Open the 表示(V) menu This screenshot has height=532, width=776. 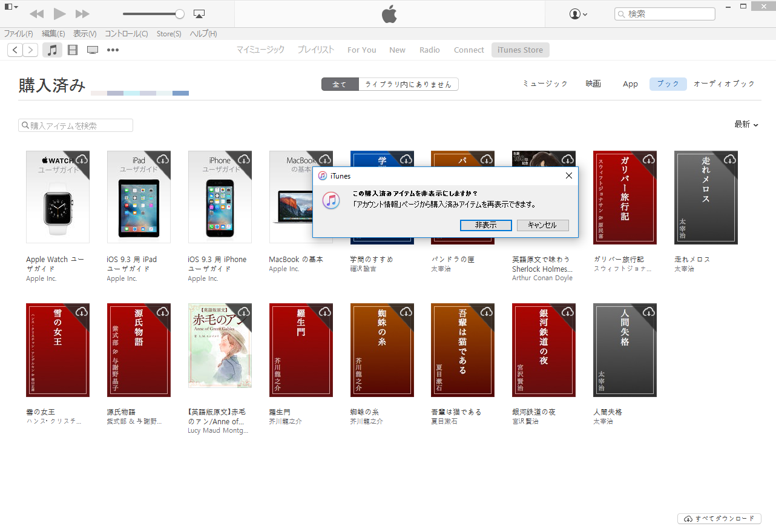tap(85, 34)
